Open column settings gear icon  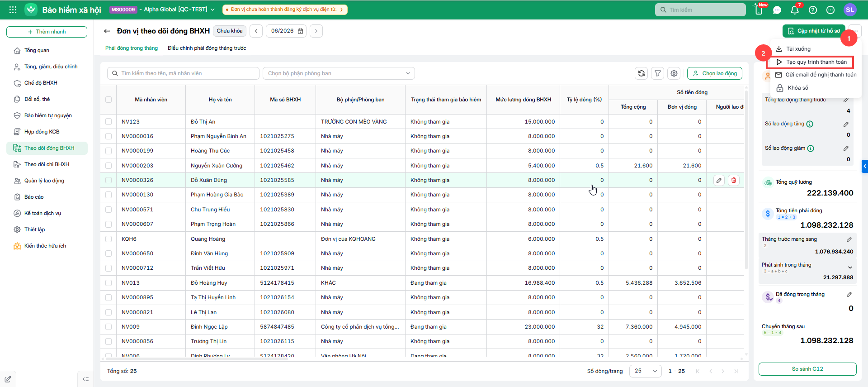(x=674, y=73)
